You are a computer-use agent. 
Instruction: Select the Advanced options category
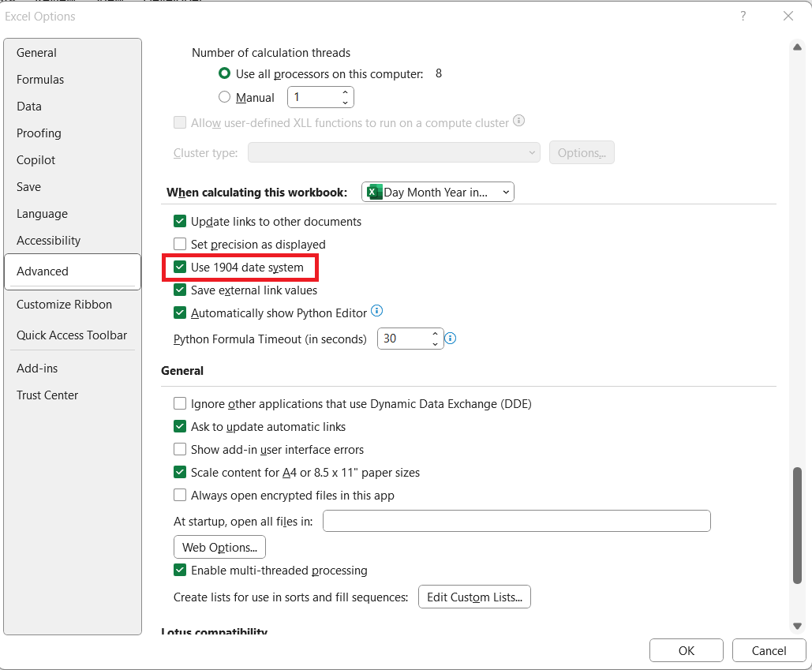coord(73,271)
